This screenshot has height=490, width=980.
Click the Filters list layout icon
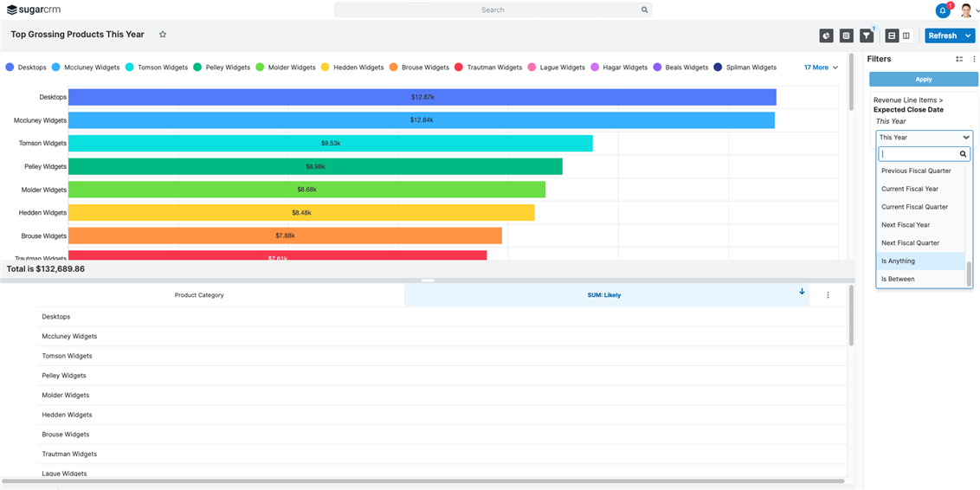(x=959, y=59)
